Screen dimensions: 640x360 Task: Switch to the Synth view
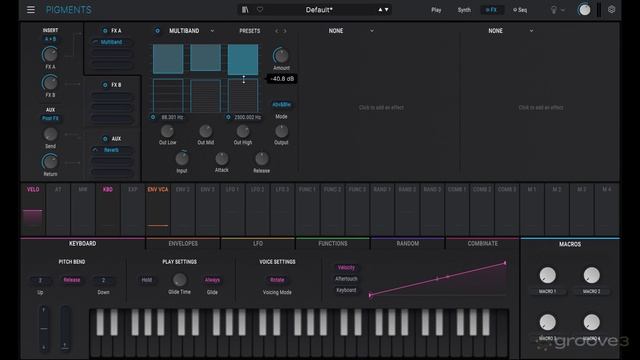[464, 10]
